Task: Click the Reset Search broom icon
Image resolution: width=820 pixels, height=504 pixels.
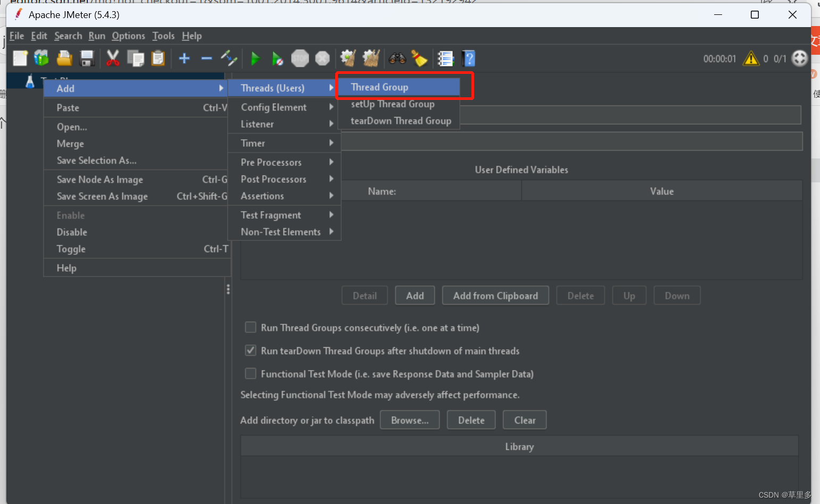Action: 420,58
